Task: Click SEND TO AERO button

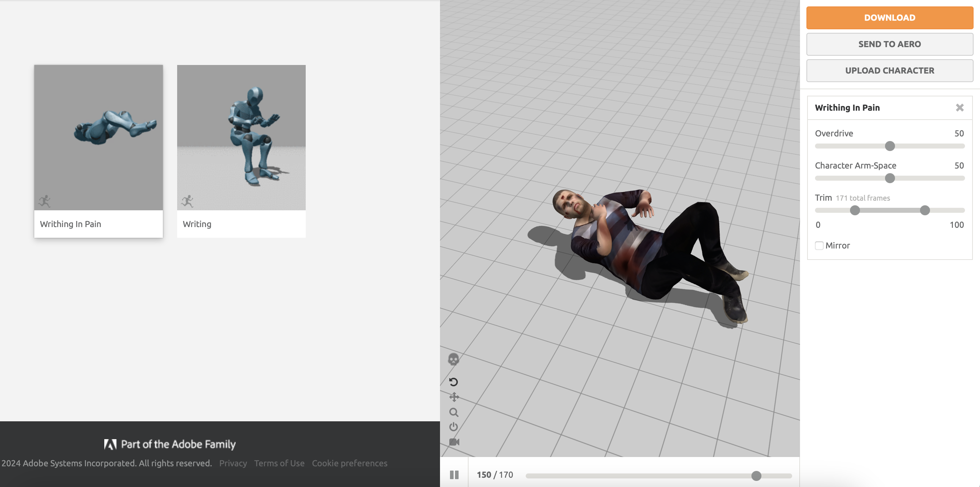Action: [889, 44]
